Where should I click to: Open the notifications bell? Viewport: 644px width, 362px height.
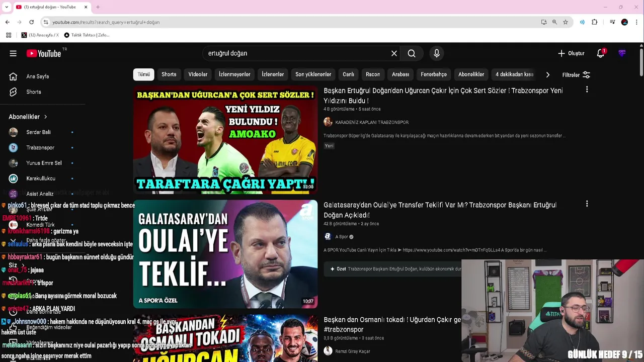600,53
